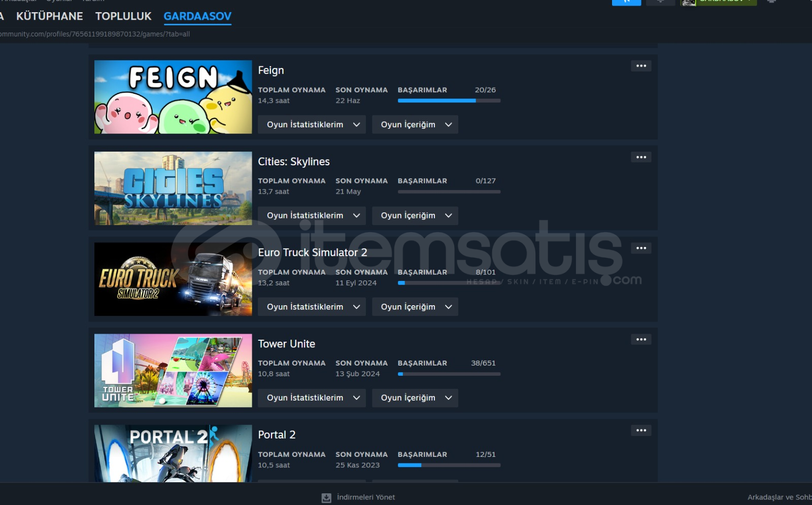Expand Oyun İstatistiklerim for Euro Truck Simulator 2
The image size is (812, 505).
click(312, 307)
